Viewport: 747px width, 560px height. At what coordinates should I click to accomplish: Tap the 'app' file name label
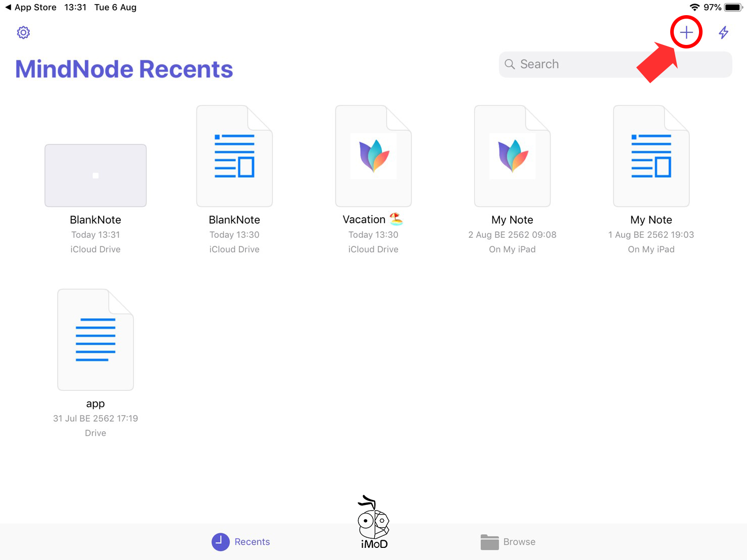tap(95, 403)
